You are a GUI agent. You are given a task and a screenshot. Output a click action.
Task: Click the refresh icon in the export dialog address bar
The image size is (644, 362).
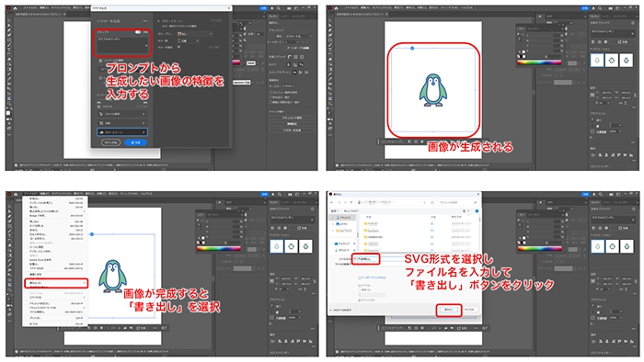432,202
